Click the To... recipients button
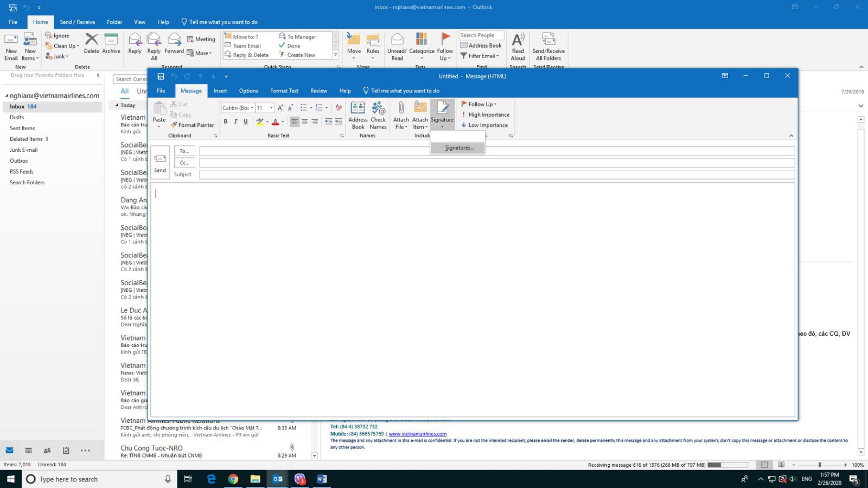The width and height of the screenshot is (868, 488). [x=184, y=151]
